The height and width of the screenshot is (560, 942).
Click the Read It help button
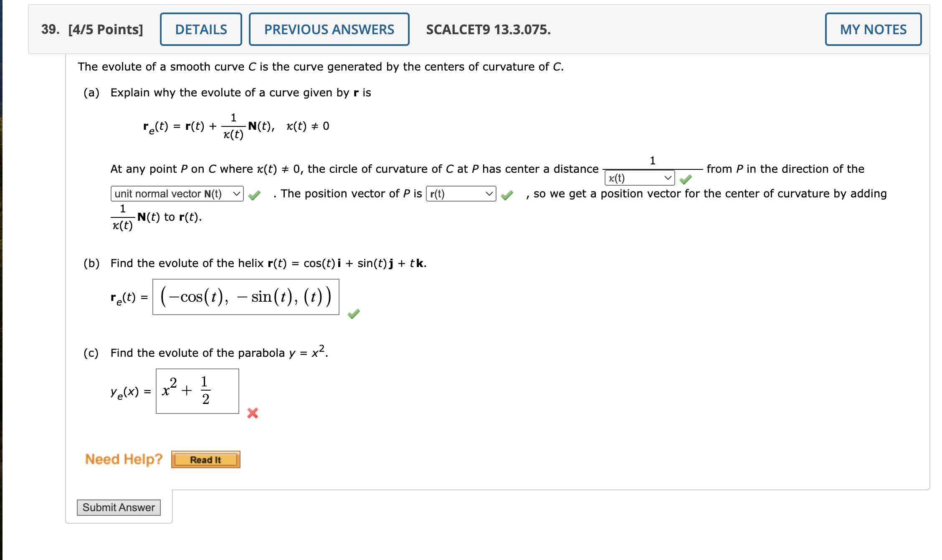click(205, 459)
